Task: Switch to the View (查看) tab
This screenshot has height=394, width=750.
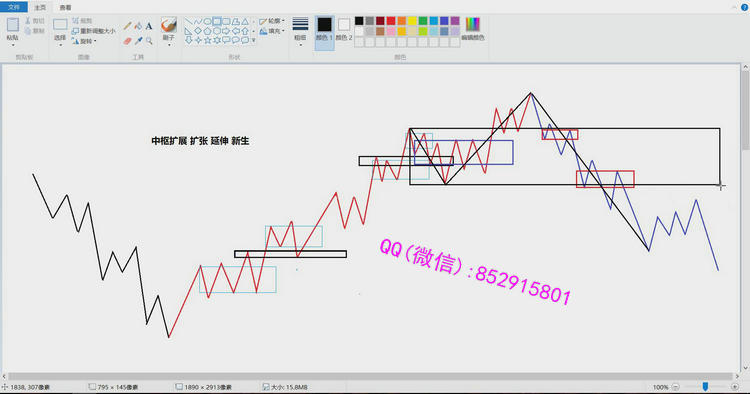Action: coord(66,8)
